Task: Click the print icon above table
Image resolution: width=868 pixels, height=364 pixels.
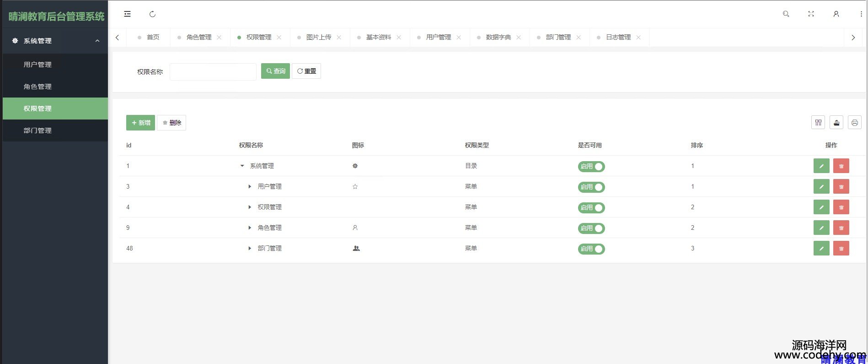Action: [855, 123]
